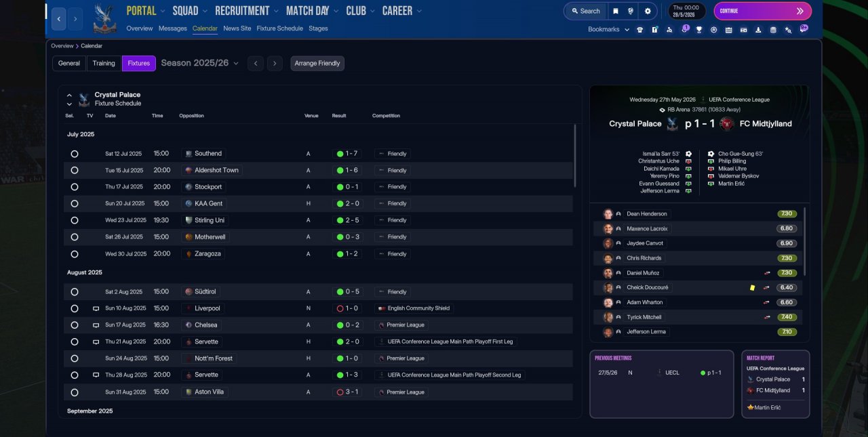Click Tyrick Mitchell's 7.40 rating badge
Image resolution: width=868 pixels, height=437 pixels.
tap(787, 317)
